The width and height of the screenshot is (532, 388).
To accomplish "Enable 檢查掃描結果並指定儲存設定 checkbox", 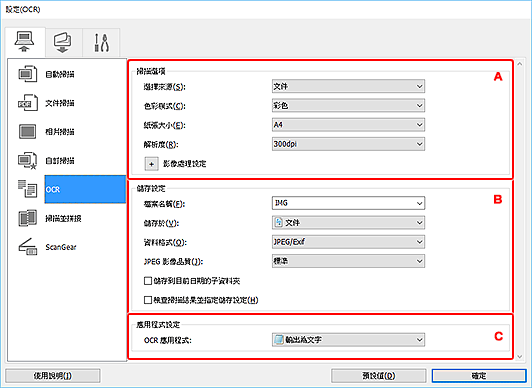I will pyautogui.click(x=148, y=300).
